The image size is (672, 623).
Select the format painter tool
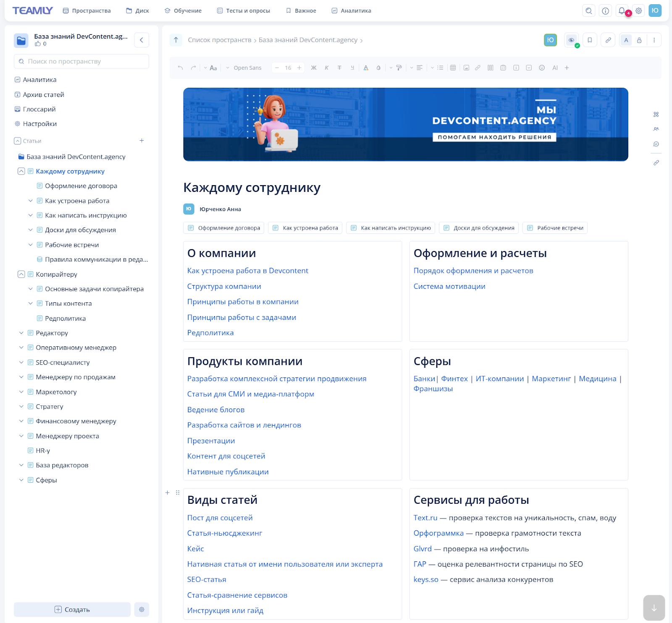[399, 68]
